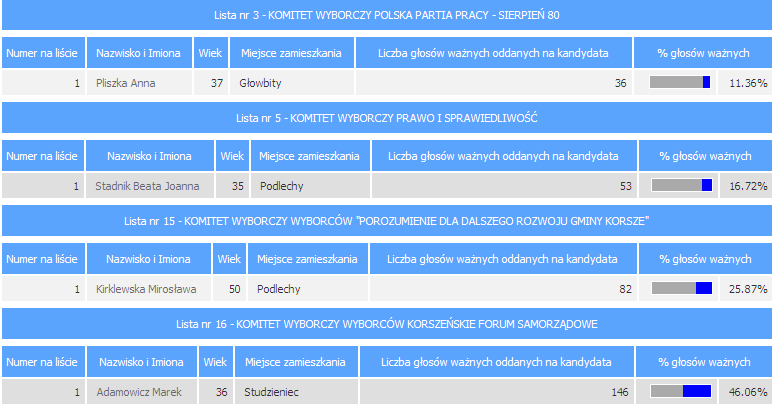This screenshot has height=405, width=772.
Task: Click the Lista nr 5 Prawo i Sprawiedliwość header
Action: click(386, 118)
